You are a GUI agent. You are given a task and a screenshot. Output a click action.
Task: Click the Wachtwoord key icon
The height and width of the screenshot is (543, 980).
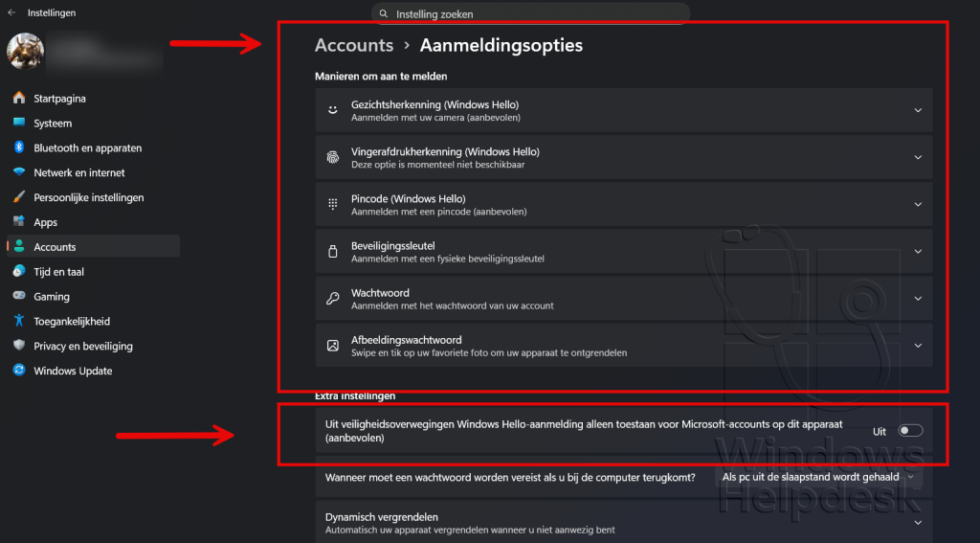coord(332,299)
